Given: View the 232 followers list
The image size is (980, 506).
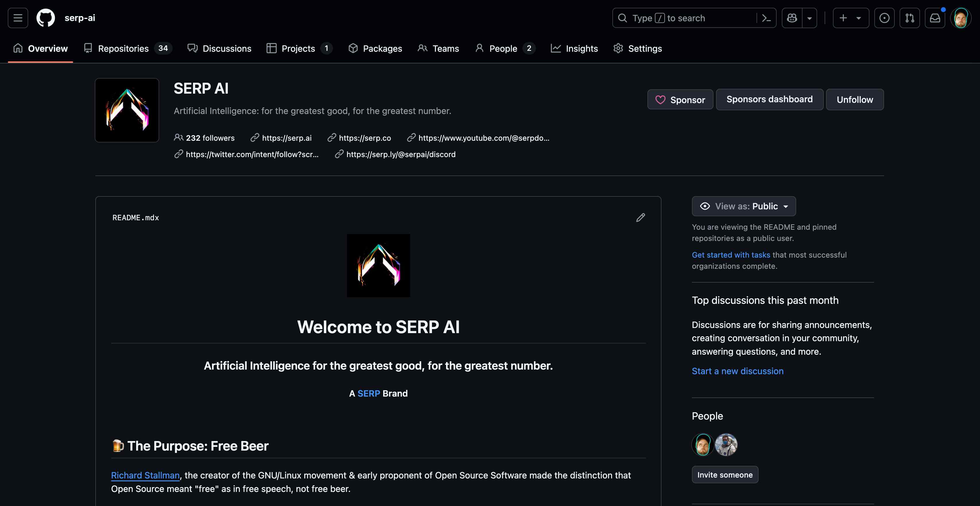Looking at the screenshot, I should click(x=204, y=138).
